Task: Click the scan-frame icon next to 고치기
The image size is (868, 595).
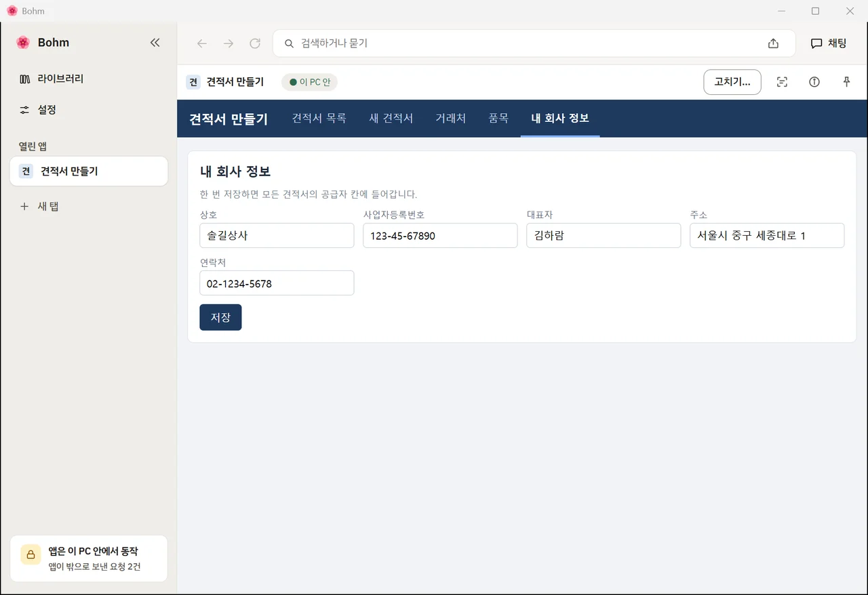Action: 782,82
